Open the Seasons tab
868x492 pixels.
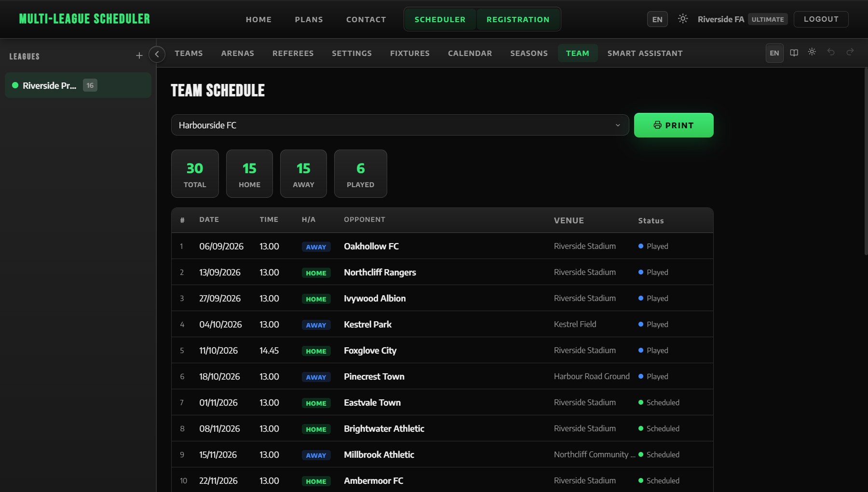(x=529, y=53)
